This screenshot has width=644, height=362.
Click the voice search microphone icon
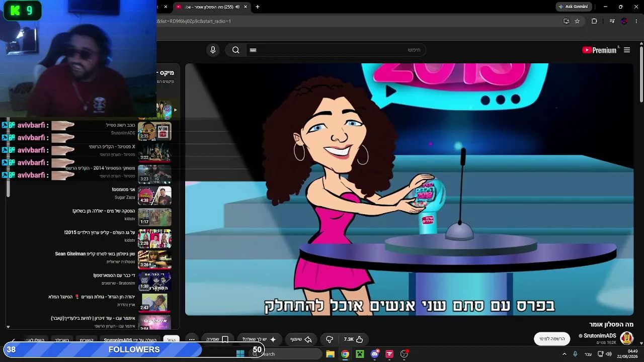coord(213,50)
